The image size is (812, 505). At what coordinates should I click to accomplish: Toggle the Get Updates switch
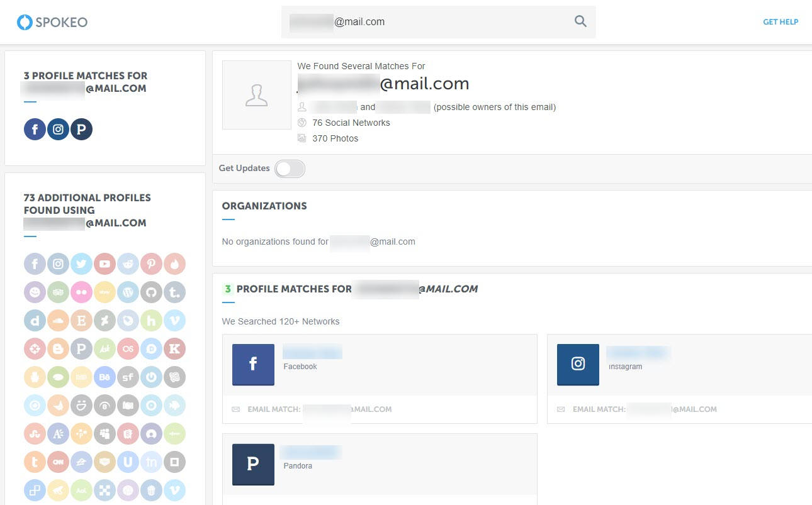[x=290, y=169]
